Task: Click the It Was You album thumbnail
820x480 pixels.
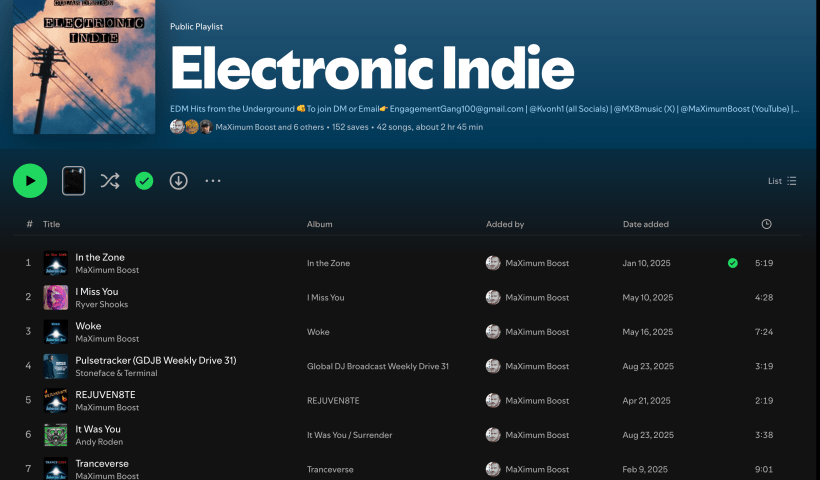Action: pyautogui.click(x=56, y=435)
